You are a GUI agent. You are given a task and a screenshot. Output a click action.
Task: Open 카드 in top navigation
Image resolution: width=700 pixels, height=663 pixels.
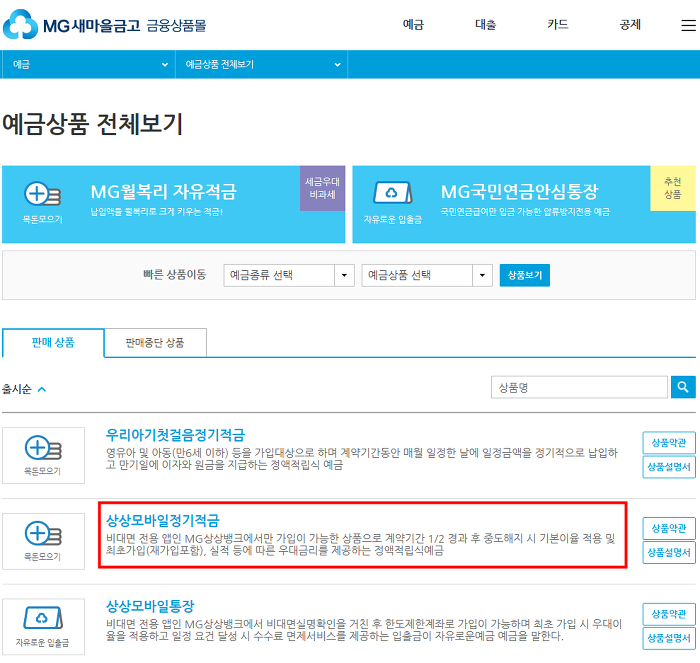[558, 25]
